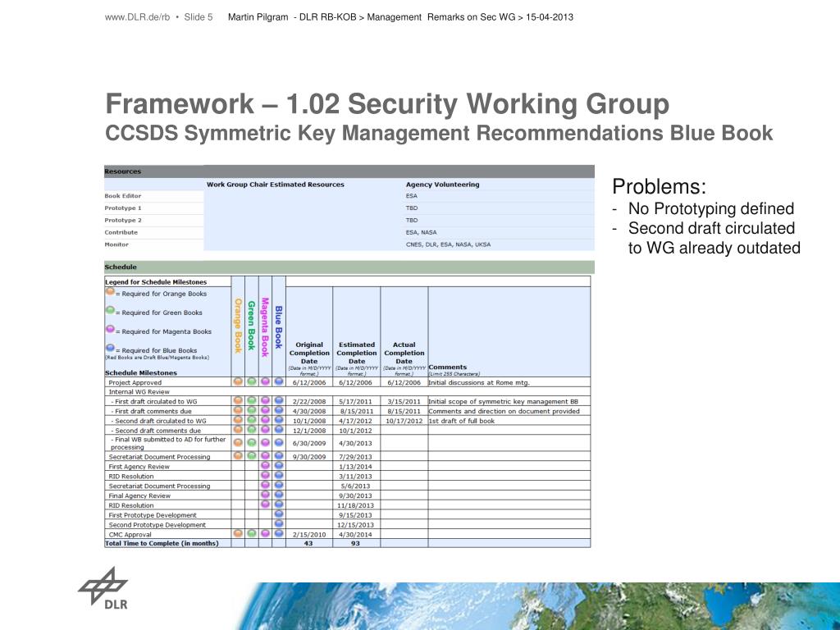Viewport: 840px width, 630px height.
Task: Click the Agency Volunteering header
Action: pos(442,185)
